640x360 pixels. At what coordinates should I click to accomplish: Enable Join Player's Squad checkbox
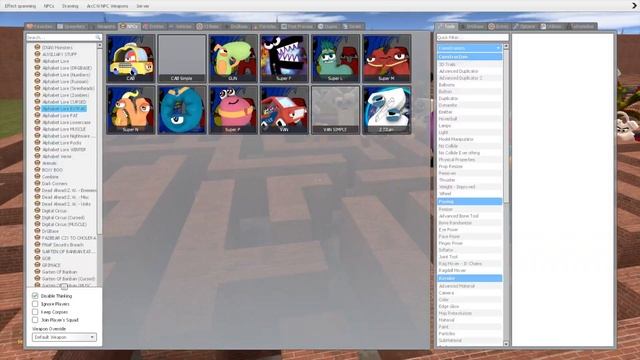point(35,320)
